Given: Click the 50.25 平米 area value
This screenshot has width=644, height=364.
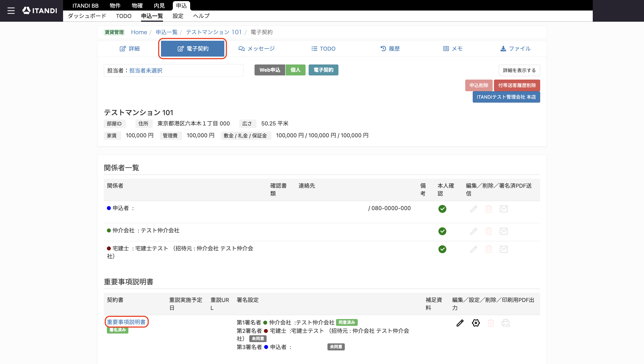Looking at the screenshot, I should (275, 123).
